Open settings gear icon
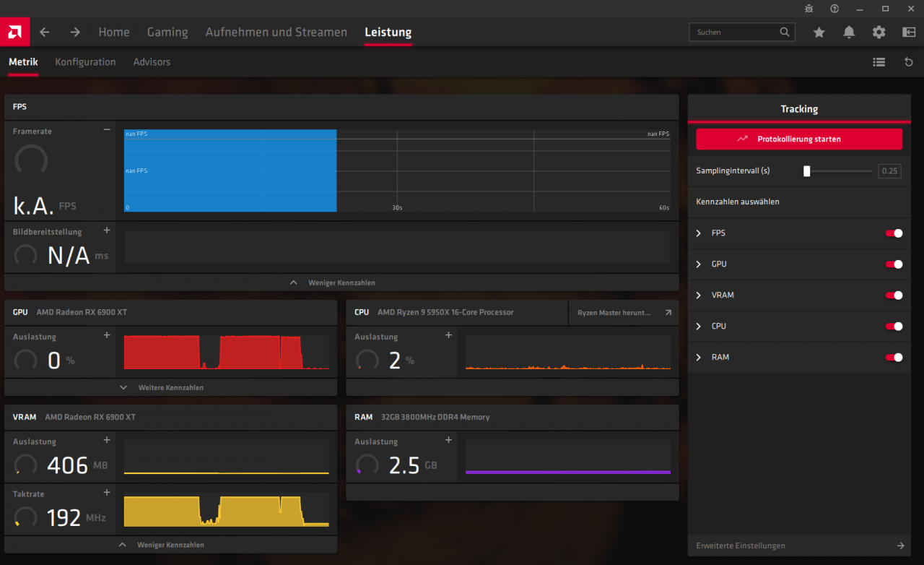The width and height of the screenshot is (924, 565). 879,33
